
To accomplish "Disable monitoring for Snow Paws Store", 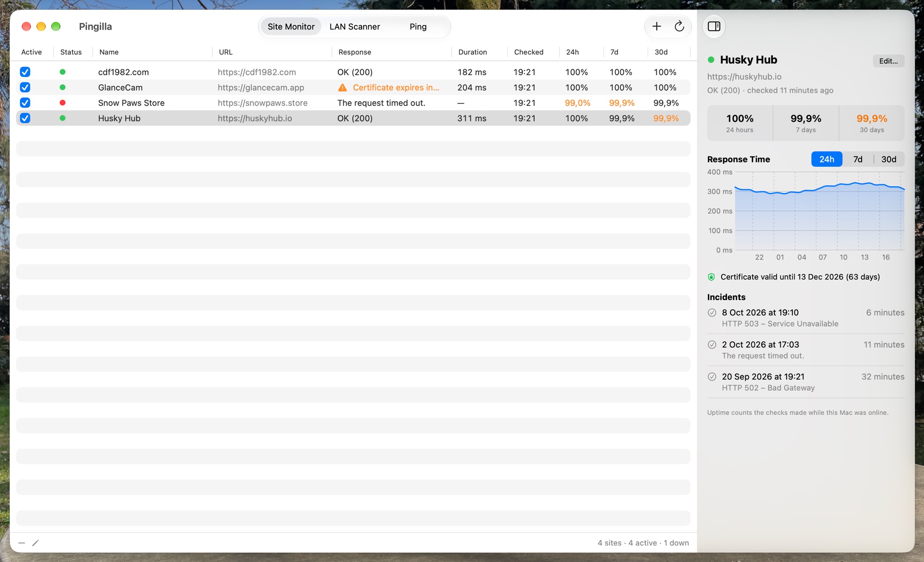I will point(25,103).
